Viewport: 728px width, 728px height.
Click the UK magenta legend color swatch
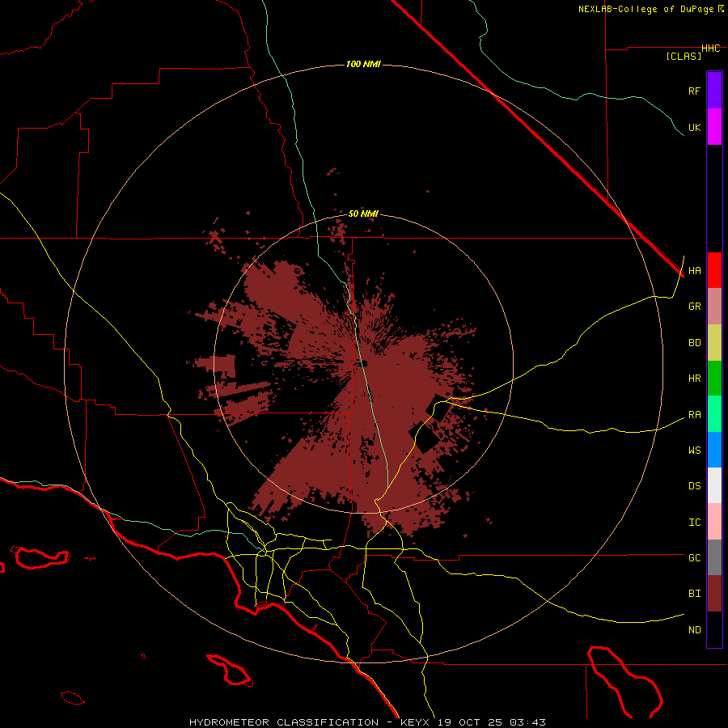click(714, 127)
